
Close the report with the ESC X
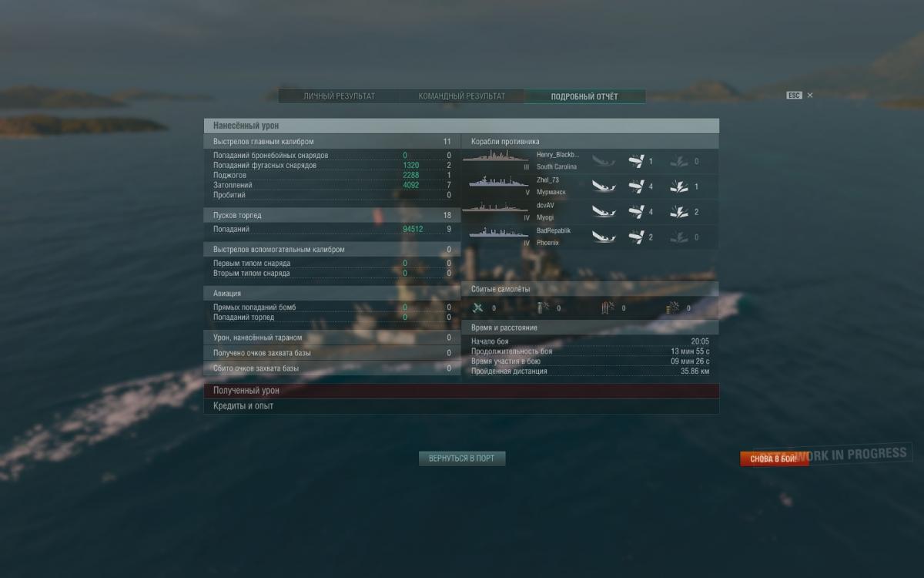809,96
